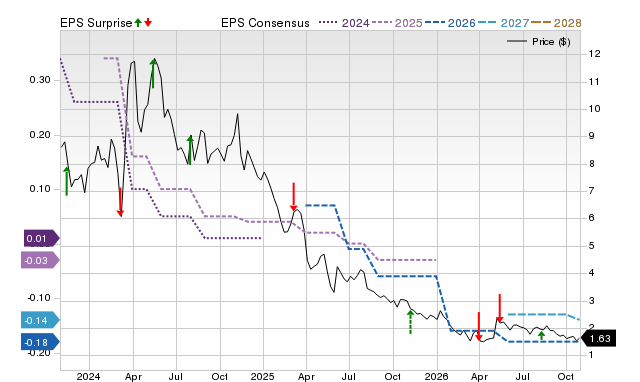Click the green up arrow in EPS Surprise legend

point(138,22)
